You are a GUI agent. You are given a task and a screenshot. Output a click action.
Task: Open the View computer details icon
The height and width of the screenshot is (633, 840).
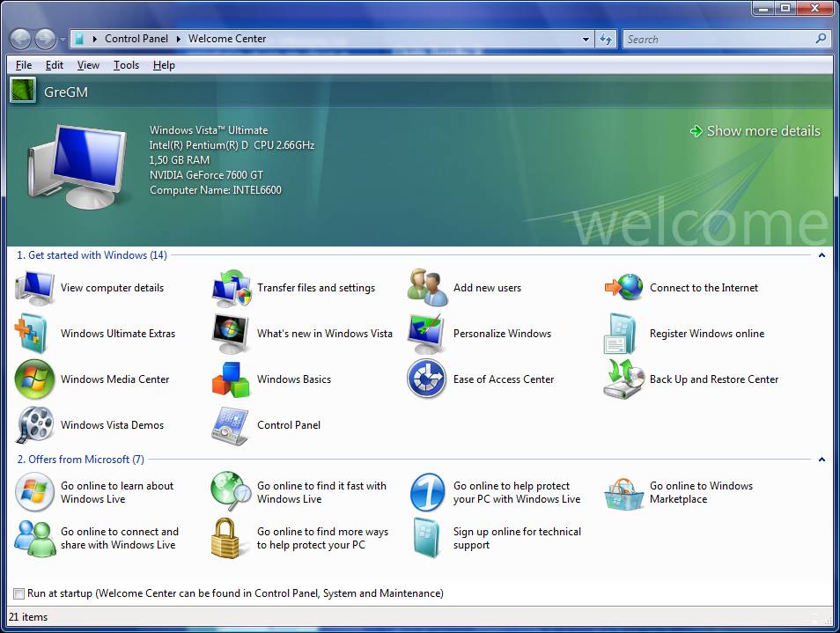click(x=35, y=288)
